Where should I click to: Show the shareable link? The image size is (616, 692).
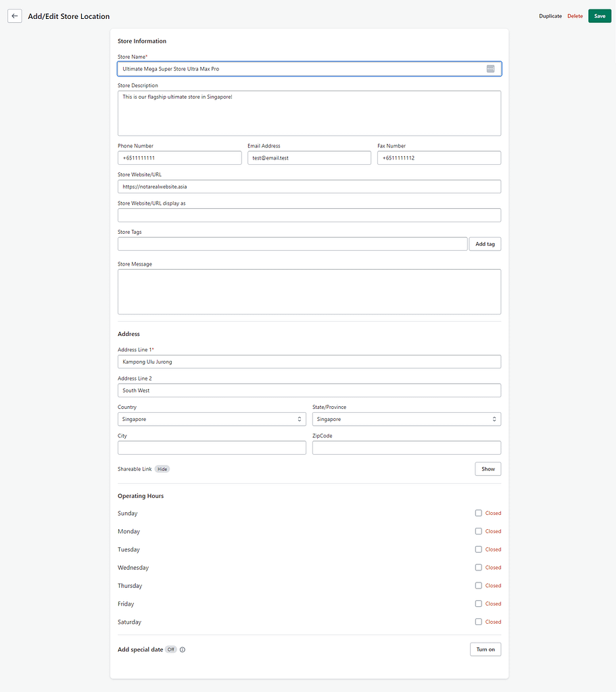pos(488,469)
